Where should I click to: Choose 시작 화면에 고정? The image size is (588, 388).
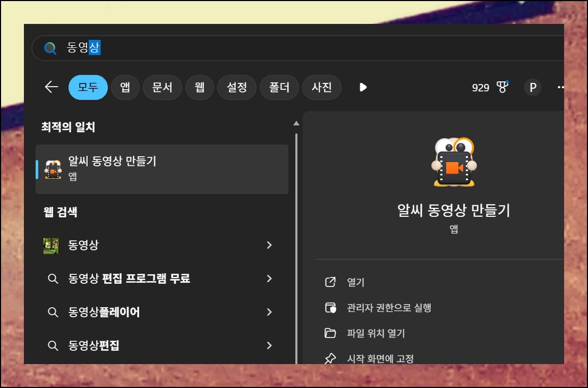[380, 359]
